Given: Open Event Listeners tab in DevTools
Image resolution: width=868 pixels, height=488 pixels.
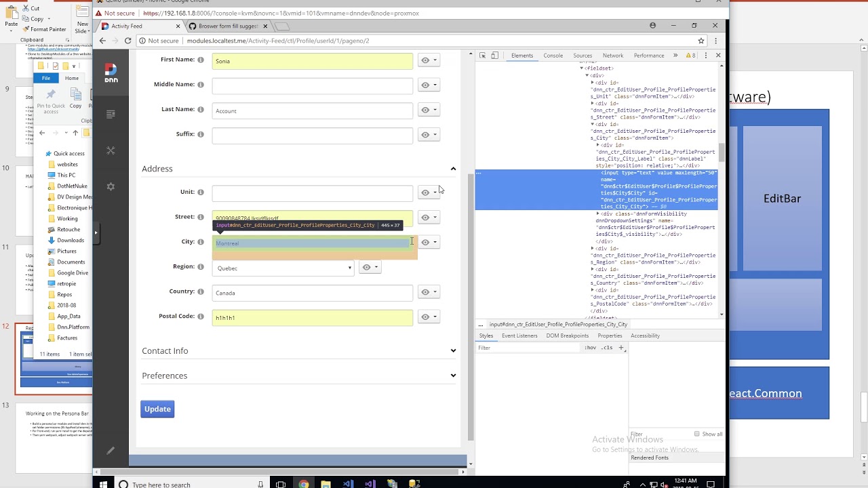Looking at the screenshot, I should click(x=519, y=335).
